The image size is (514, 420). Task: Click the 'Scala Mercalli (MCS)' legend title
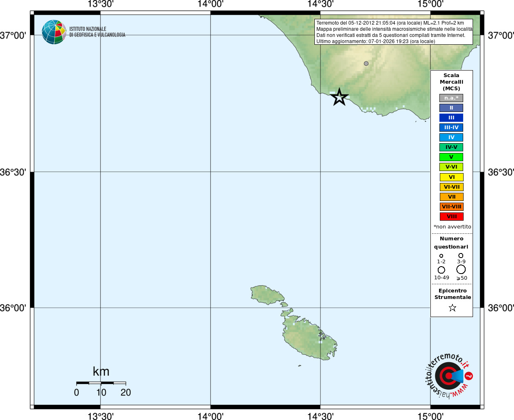tap(451, 82)
